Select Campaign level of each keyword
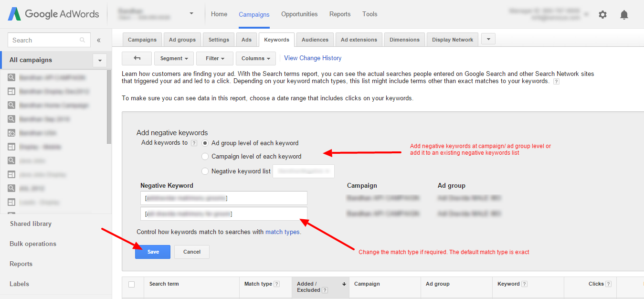 point(205,156)
